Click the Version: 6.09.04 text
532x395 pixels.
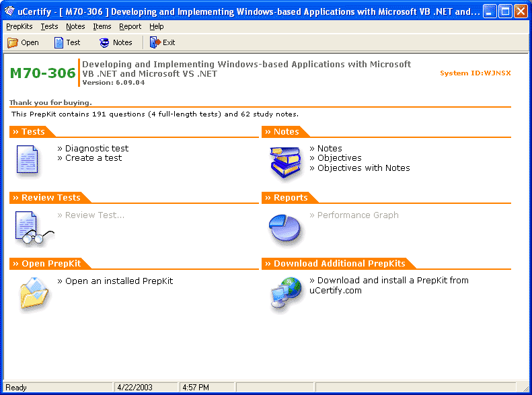(x=114, y=83)
